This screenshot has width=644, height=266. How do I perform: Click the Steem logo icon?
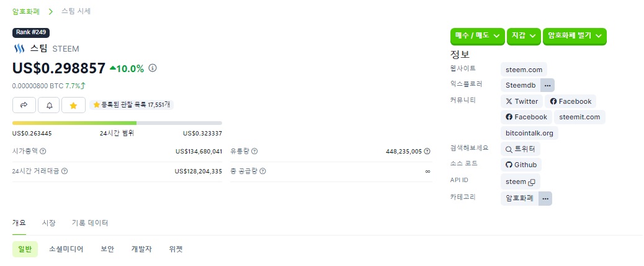click(x=19, y=49)
